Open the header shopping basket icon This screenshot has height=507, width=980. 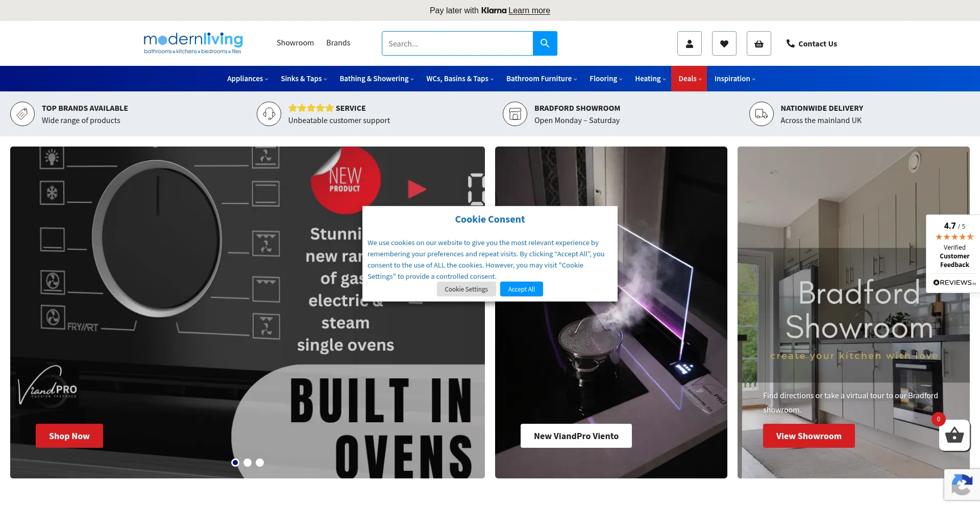click(759, 43)
